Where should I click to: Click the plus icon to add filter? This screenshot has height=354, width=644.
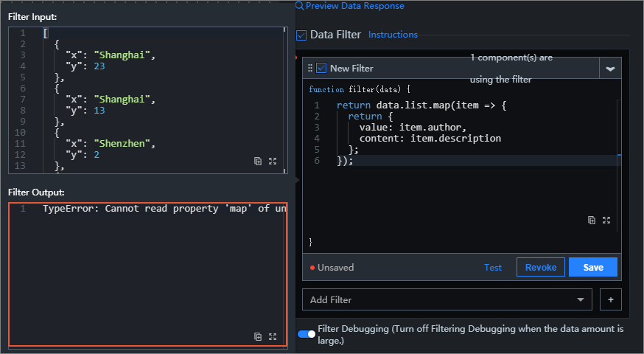[x=610, y=299]
